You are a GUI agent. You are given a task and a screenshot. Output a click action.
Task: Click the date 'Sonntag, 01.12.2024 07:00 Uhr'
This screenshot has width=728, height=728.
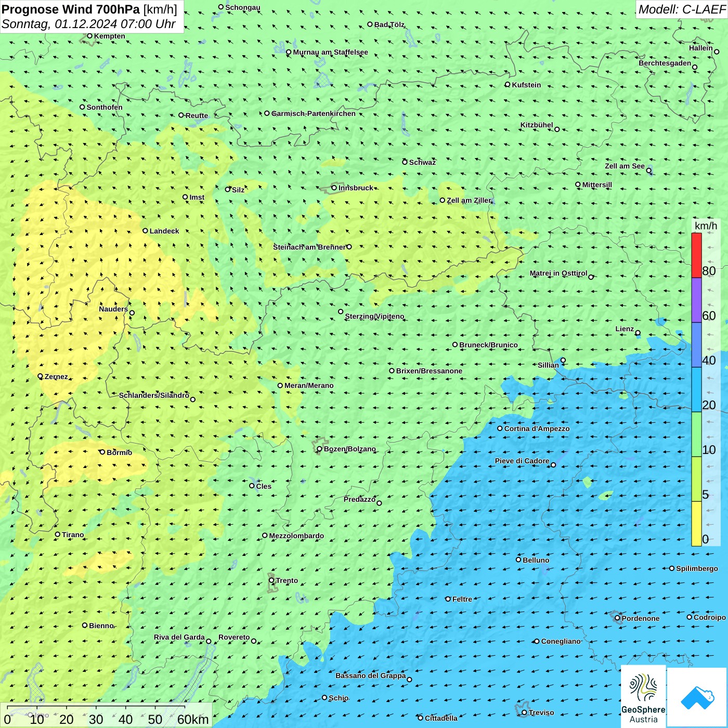[x=88, y=24]
